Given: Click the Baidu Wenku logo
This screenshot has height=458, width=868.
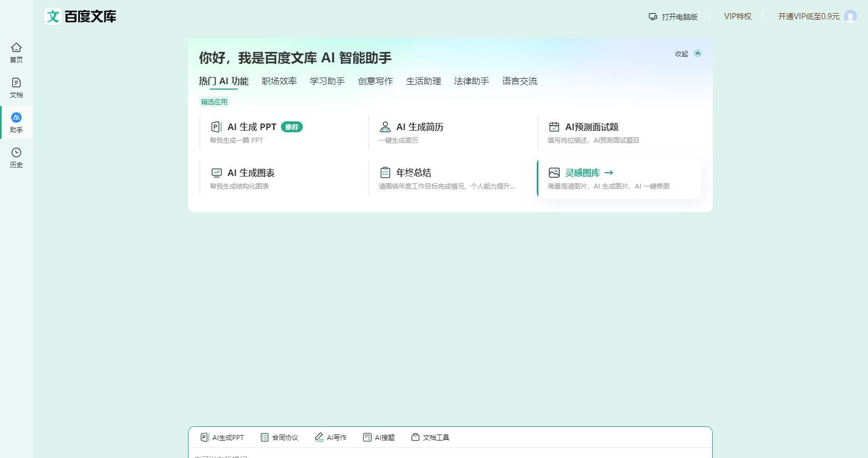Looking at the screenshot, I should coord(80,16).
